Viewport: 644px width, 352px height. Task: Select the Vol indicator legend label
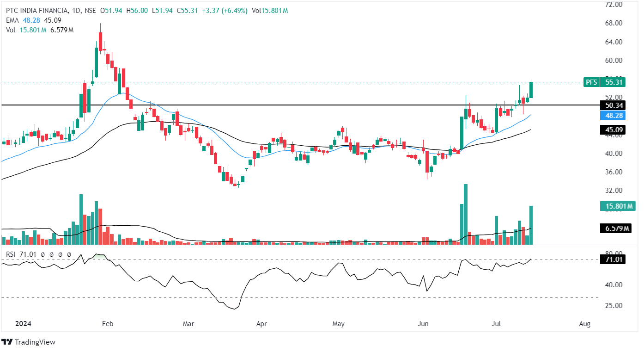(11, 30)
